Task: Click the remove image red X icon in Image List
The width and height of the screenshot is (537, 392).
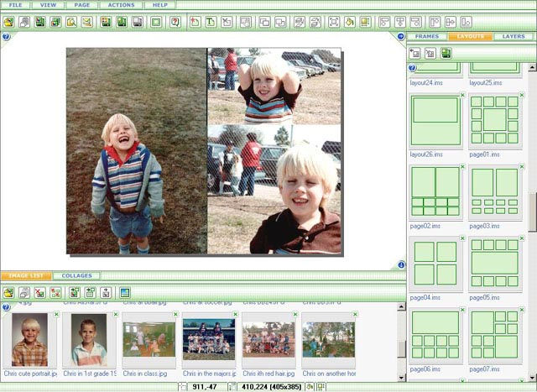Action: (x=39, y=293)
